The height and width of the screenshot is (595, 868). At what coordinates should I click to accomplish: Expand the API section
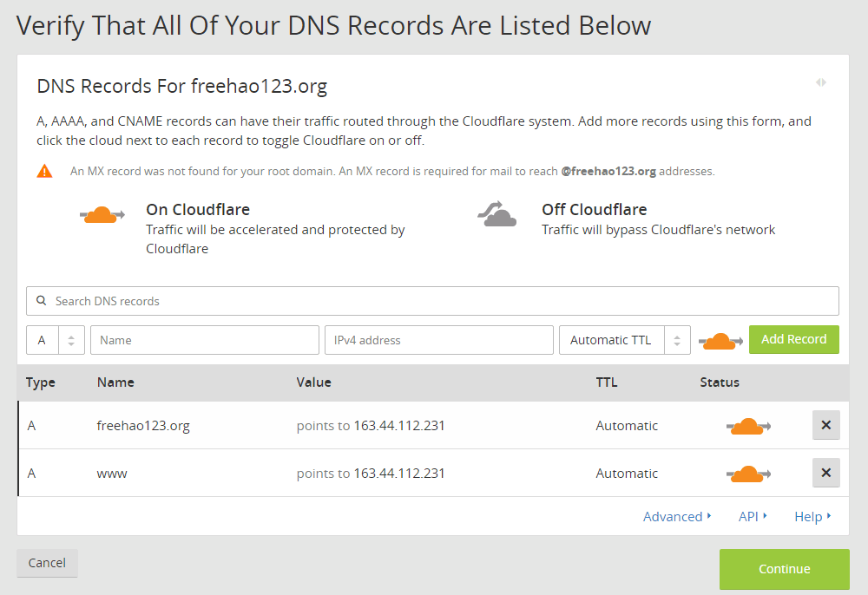click(x=753, y=516)
